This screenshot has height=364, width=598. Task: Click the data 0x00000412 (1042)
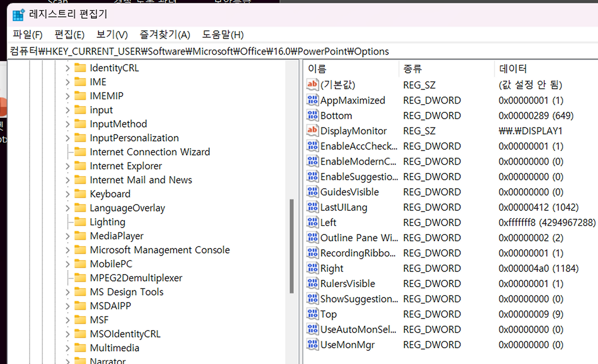538,207
